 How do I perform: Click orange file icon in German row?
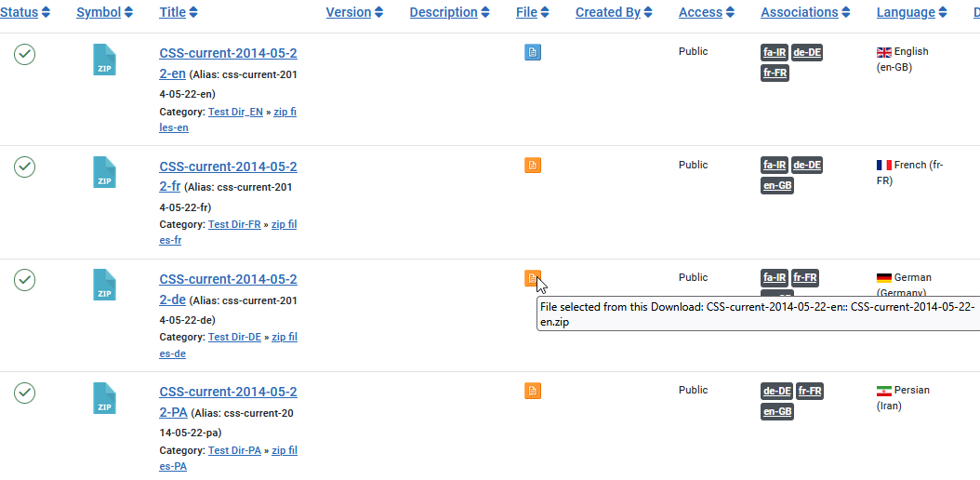tap(533, 278)
